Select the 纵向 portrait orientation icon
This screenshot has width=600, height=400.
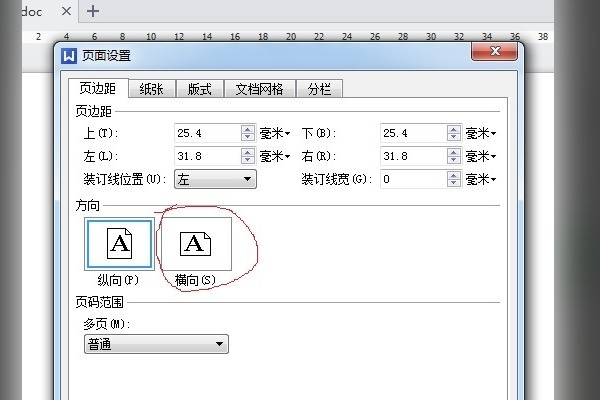coord(119,244)
